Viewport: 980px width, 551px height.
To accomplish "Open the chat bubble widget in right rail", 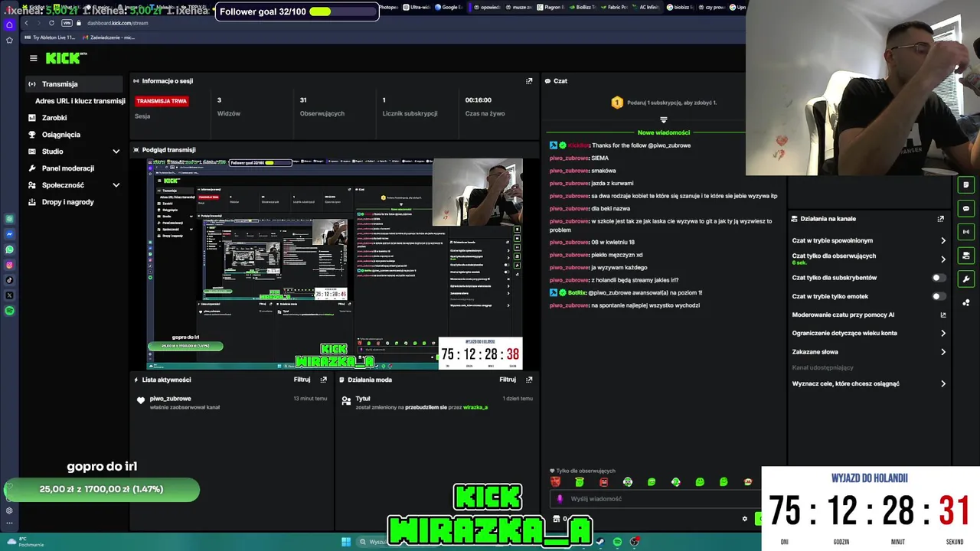I will (x=966, y=208).
